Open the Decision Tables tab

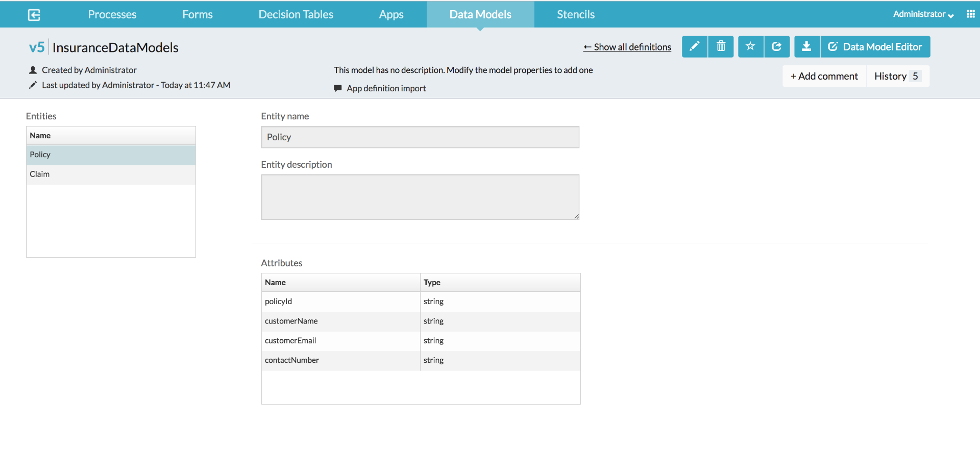tap(296, 14)
